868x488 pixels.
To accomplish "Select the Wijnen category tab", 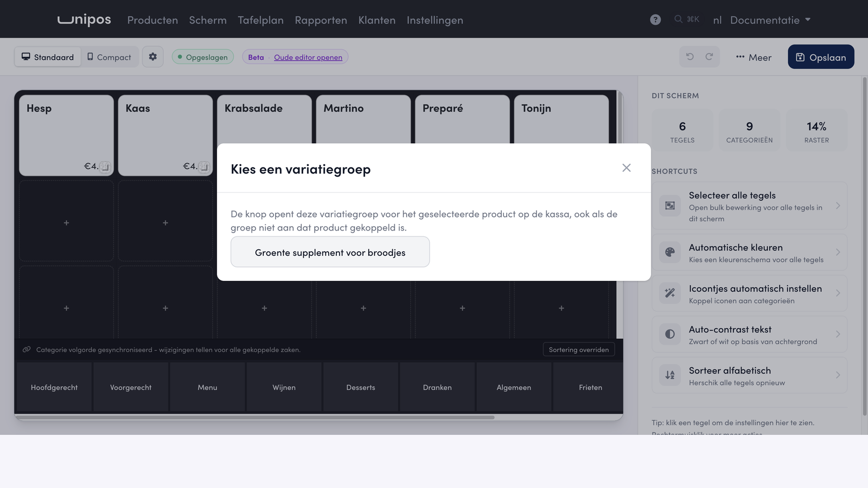I will pyautogui.click(x=284, y=387).
